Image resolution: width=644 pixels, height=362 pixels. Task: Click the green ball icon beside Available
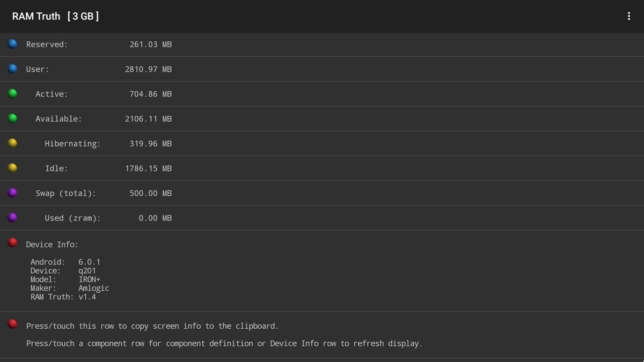(x=12, y=118)
